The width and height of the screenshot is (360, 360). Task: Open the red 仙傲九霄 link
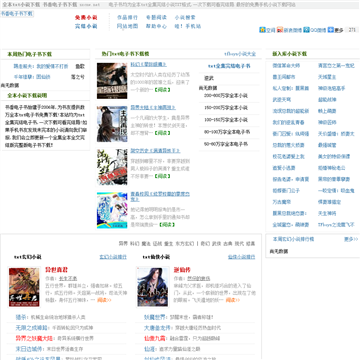tap(155, 338)
